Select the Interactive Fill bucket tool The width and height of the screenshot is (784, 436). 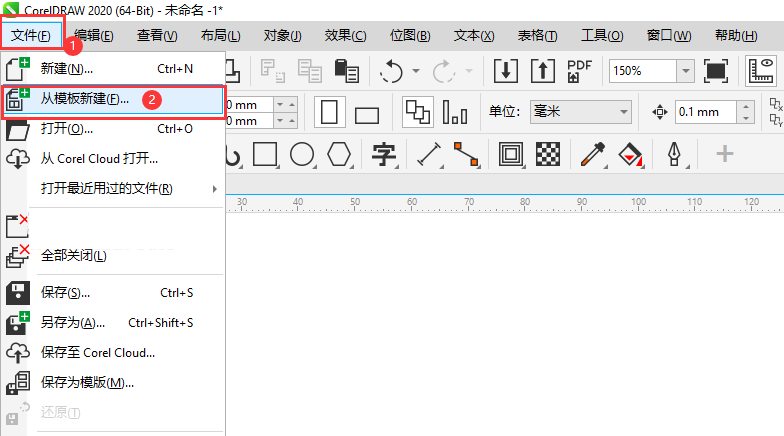coord(630,154)
